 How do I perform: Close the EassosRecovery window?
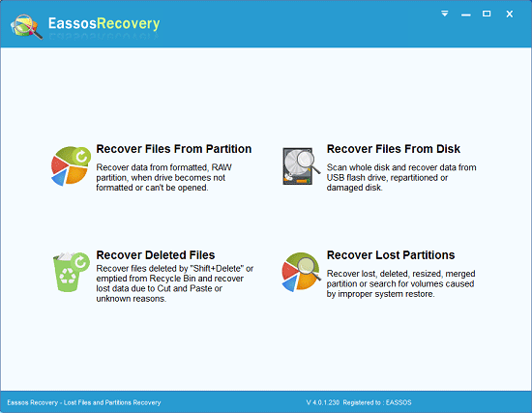[509, 14]
